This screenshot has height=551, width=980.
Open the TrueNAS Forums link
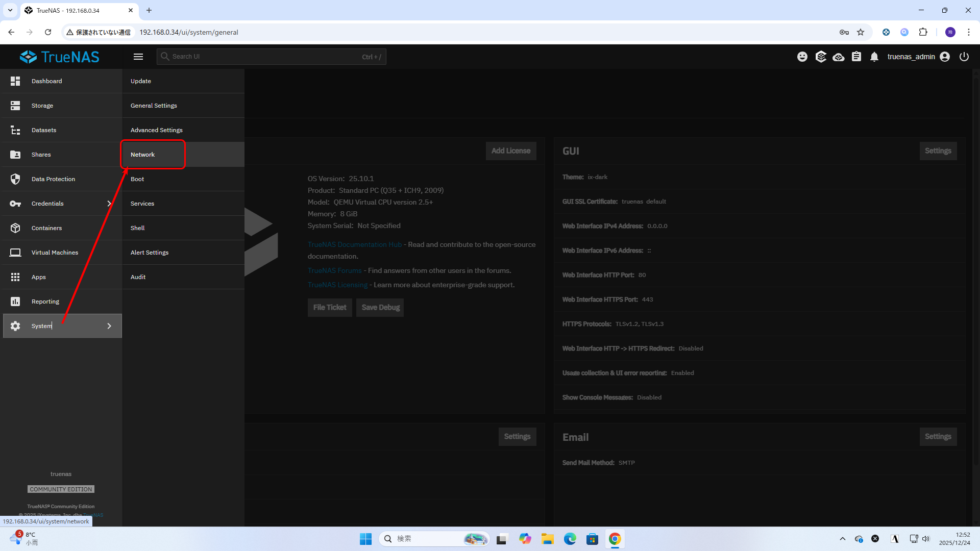(x=334, y=271)
